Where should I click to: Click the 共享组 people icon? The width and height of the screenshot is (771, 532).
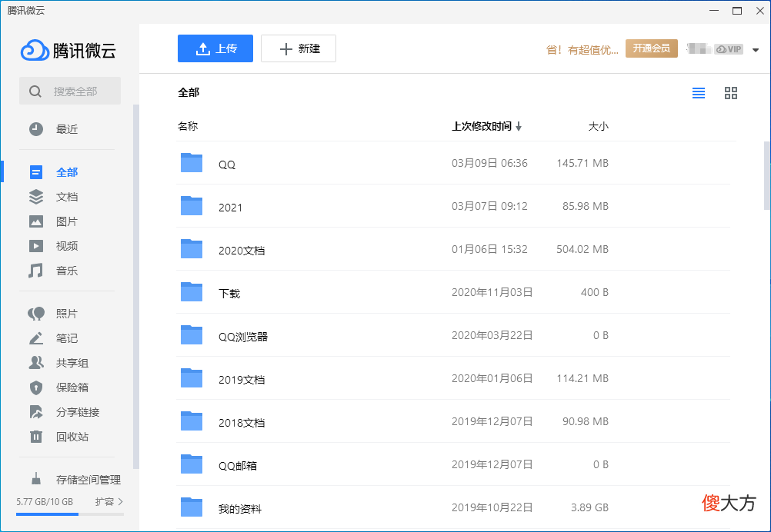(x=36, y=363)
